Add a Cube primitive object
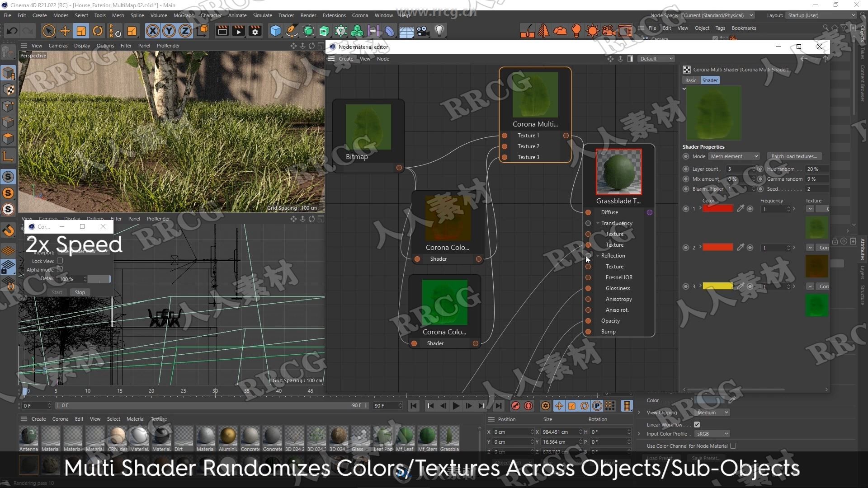This screenshot has width=868, height=488. coord(275,31)
